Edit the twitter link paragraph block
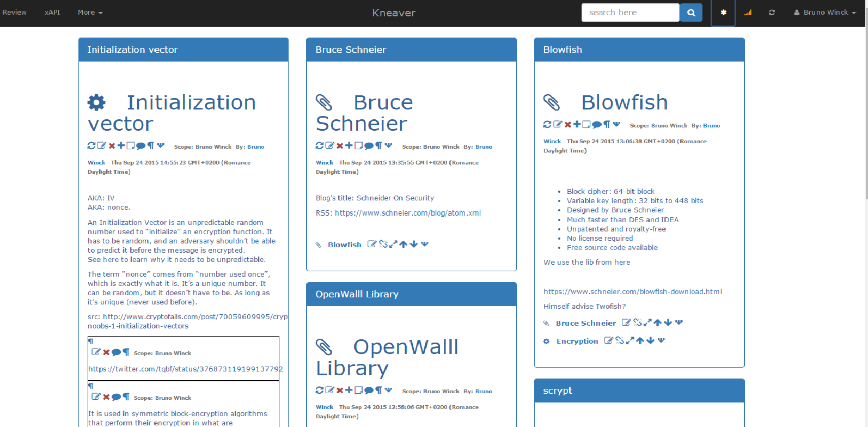 click(x=96, y=352)
